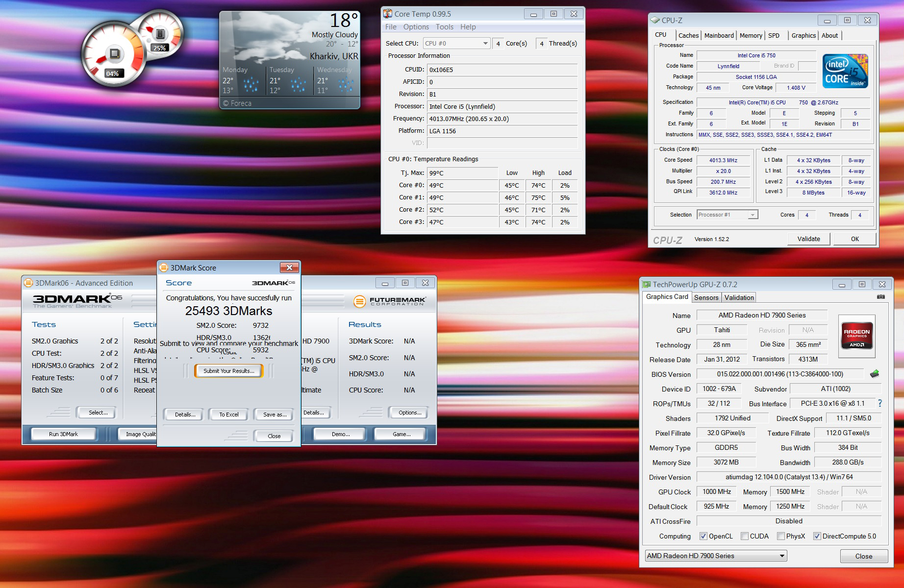
Task: Switch to the Caches tab in CPU-Z
Action: [689, 35]
